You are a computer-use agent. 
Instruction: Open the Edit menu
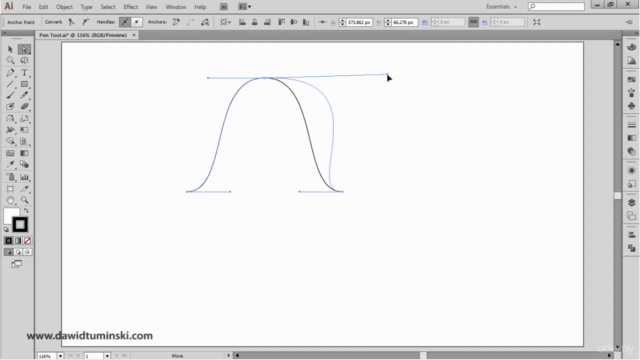[x=43, y=7]
